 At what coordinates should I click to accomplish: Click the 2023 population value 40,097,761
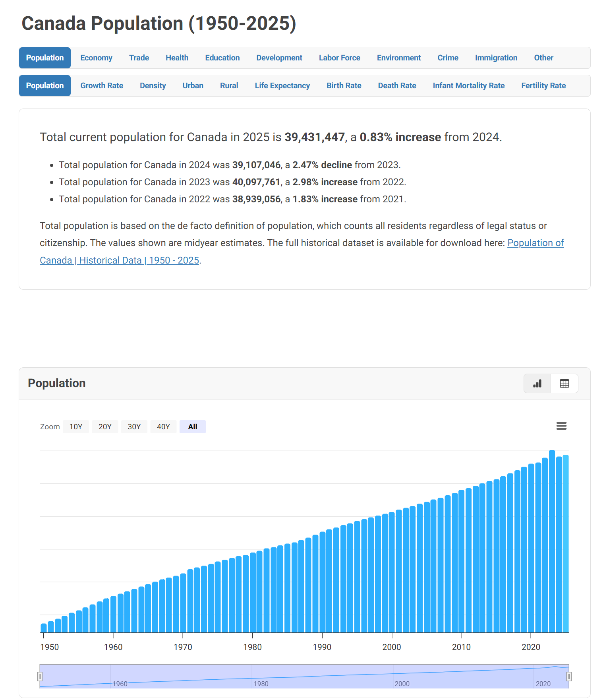(x=256, y=182)
